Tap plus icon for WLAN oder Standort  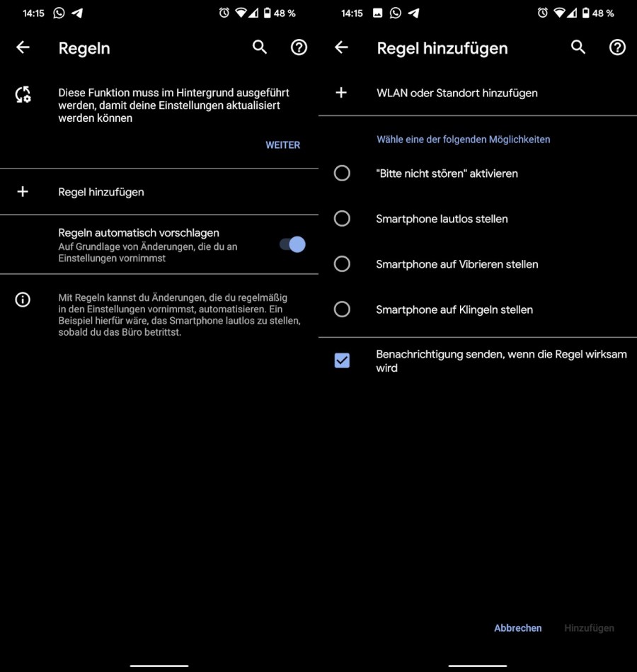point(341,93)
